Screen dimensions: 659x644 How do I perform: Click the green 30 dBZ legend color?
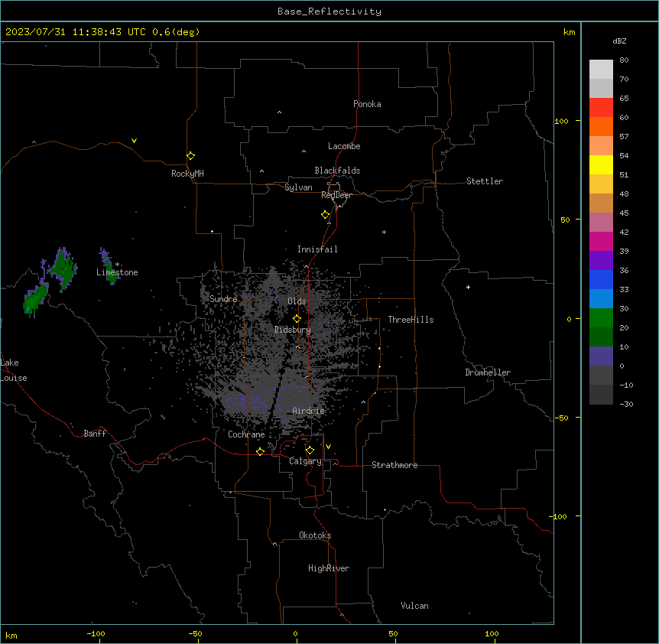click(601, 318)
